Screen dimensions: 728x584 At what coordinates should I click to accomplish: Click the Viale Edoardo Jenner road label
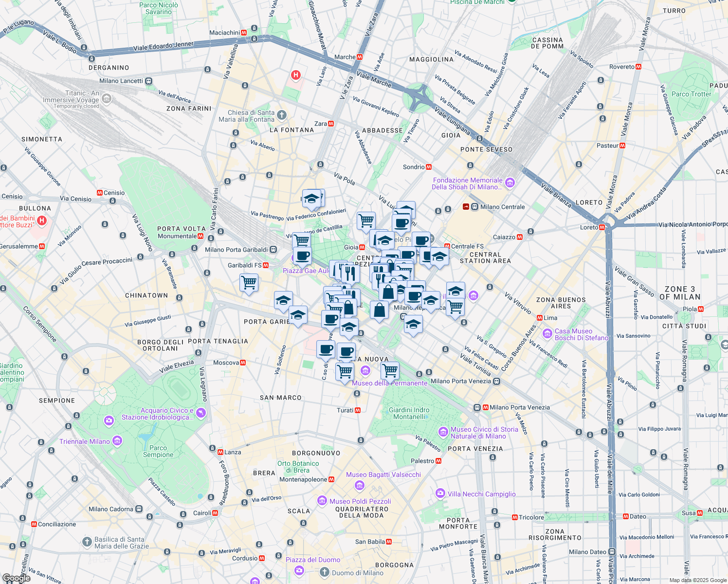point(164,46)
